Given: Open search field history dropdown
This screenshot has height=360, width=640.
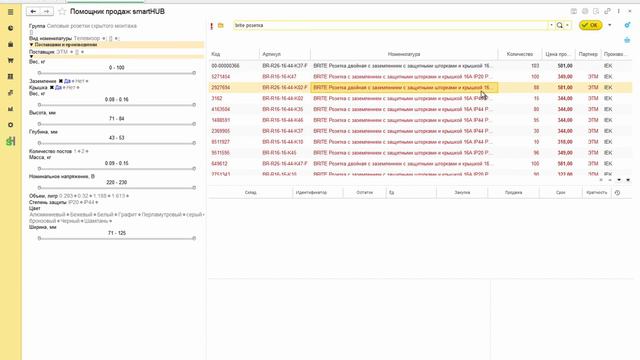Looking at the screenshot, I should coord(551,25).
